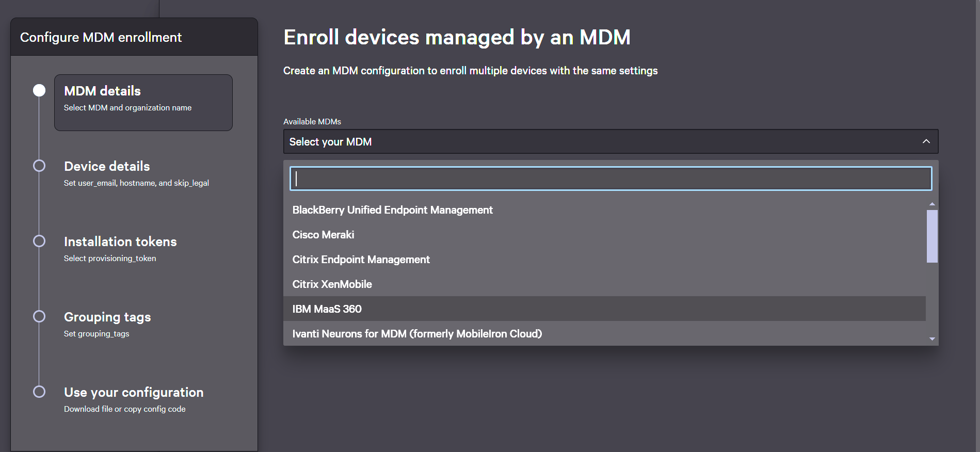Open the MDM details step
980x452 pixels.
click(143, 103)
